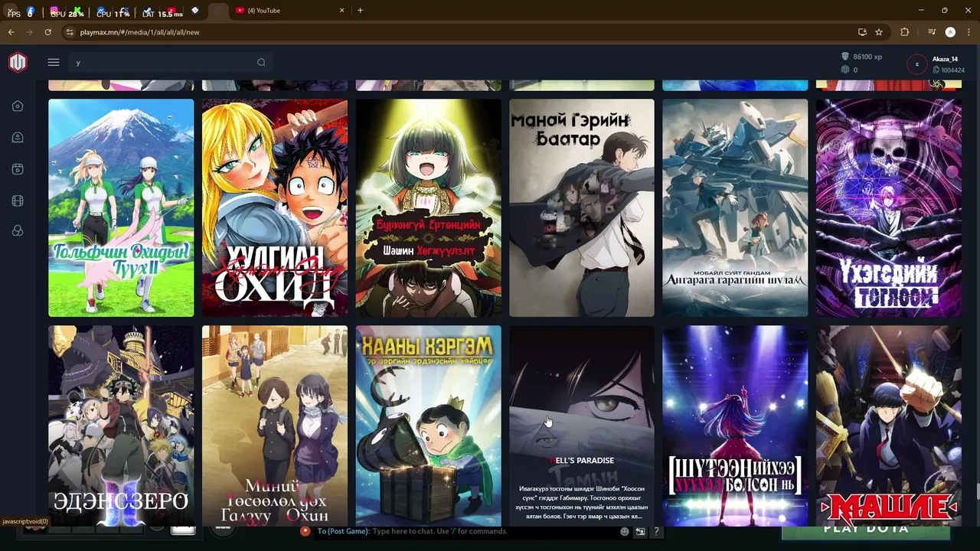
Task: Go back with browser back arrow
Action: tap(11, 32)
